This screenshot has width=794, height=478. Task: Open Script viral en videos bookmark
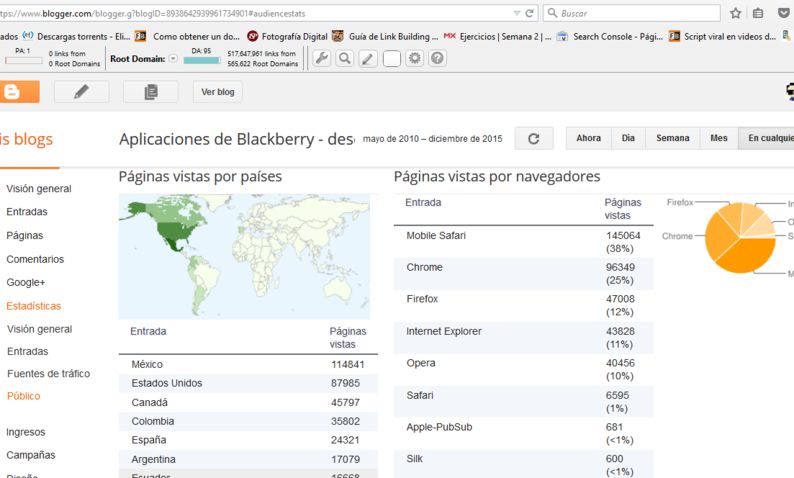click(x=722, y=36)
